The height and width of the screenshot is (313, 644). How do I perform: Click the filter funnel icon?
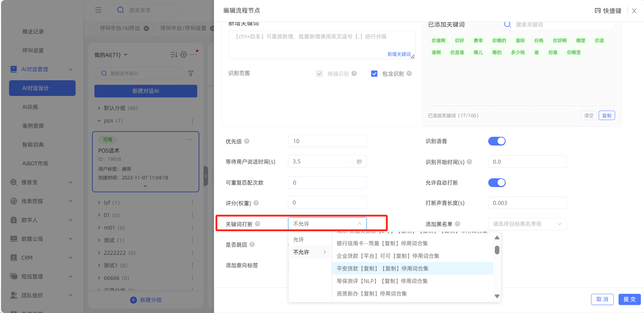pos(191,73)
